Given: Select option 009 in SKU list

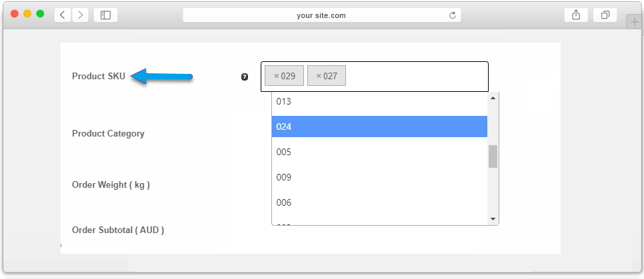Looking at the screenshot, I should point(379,177).
